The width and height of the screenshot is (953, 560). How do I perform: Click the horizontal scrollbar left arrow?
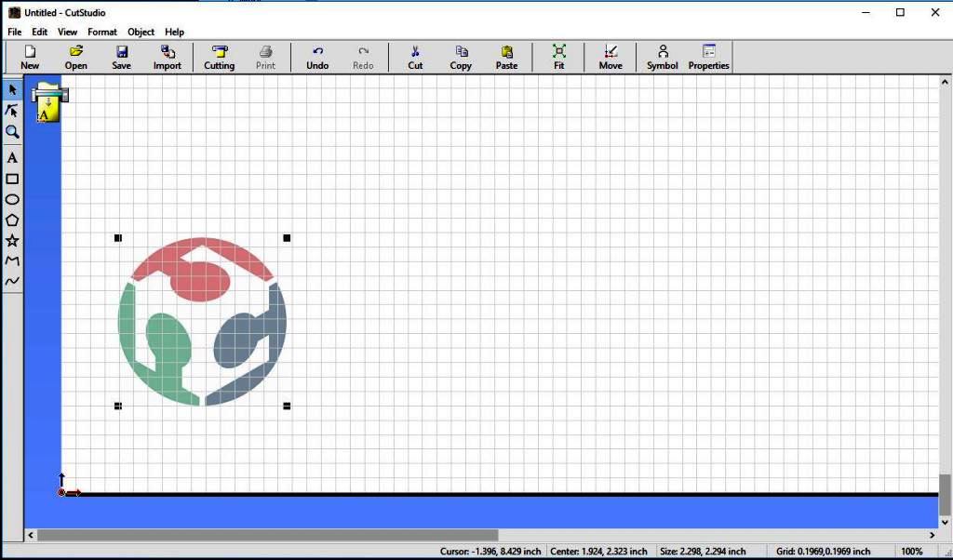(31, 535)
